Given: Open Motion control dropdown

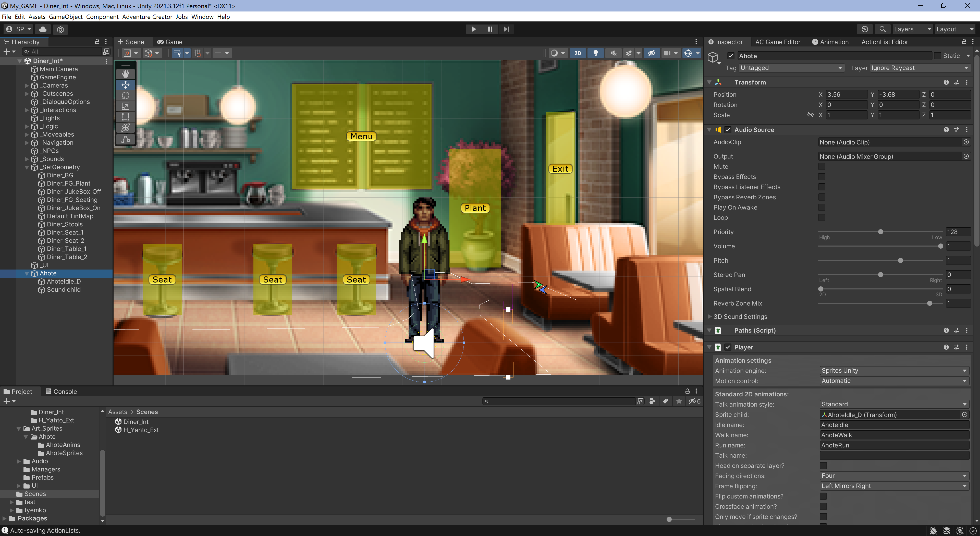Looking at the screenshot, I should [894, 381].
